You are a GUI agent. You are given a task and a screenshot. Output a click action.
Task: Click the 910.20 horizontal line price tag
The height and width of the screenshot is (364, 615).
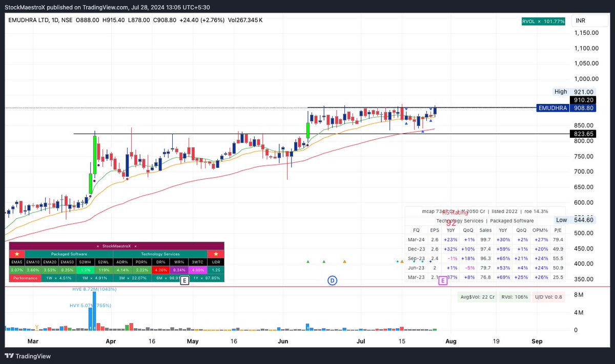tap(583, 100)
